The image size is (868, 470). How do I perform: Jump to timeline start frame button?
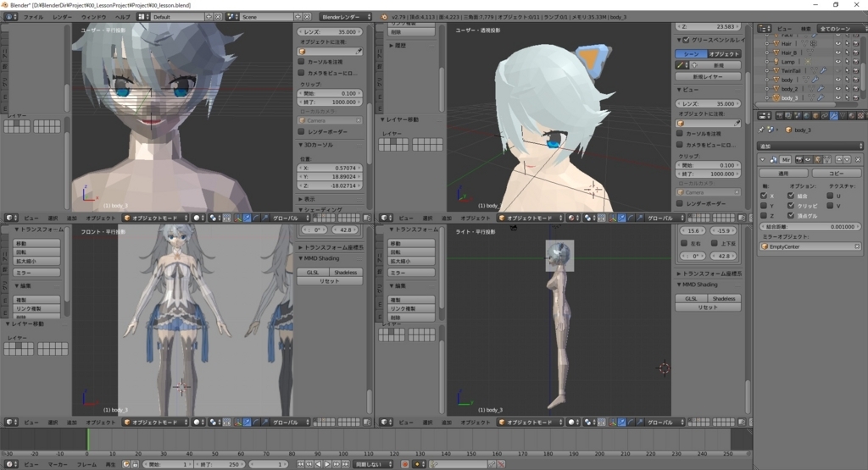point(301,464)
